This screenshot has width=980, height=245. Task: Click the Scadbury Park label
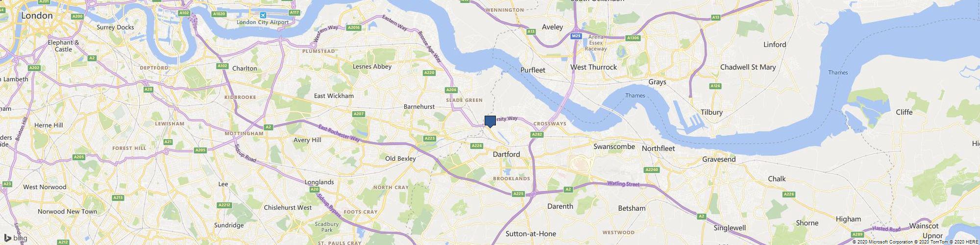[323, 227]
